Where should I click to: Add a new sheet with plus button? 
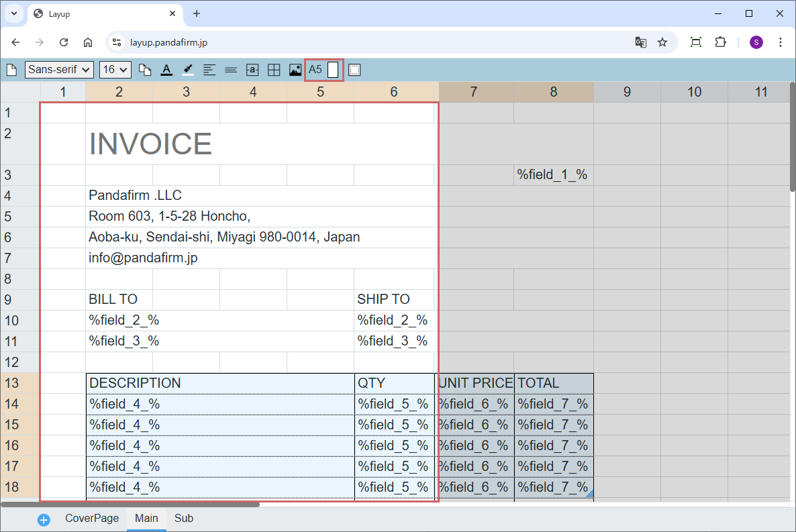[44, 519]
